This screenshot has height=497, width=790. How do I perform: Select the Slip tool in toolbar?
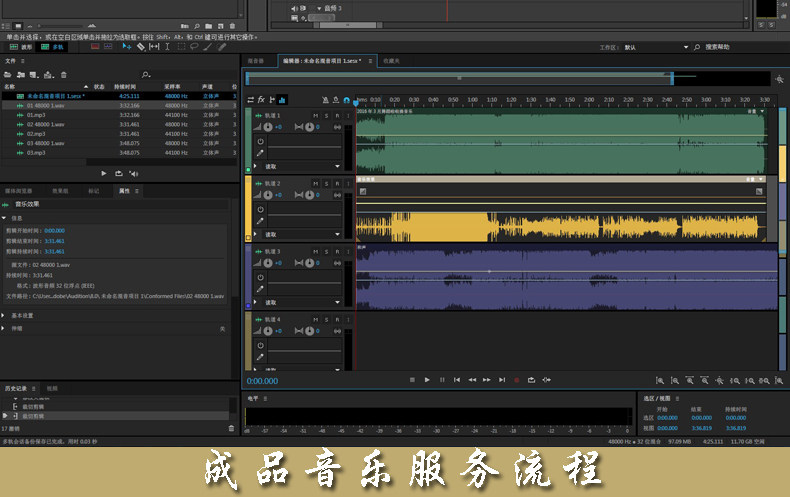coord(154,46)
